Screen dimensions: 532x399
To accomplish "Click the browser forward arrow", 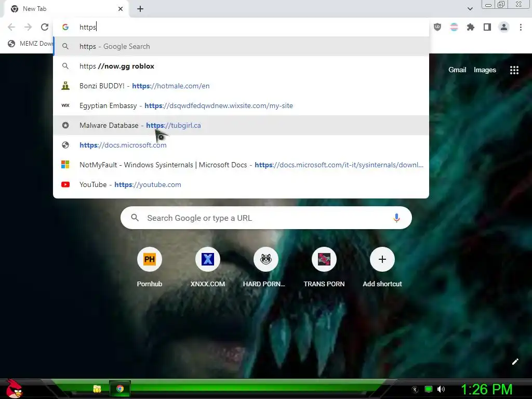I will pyautogui.click(x=28, y=27).
